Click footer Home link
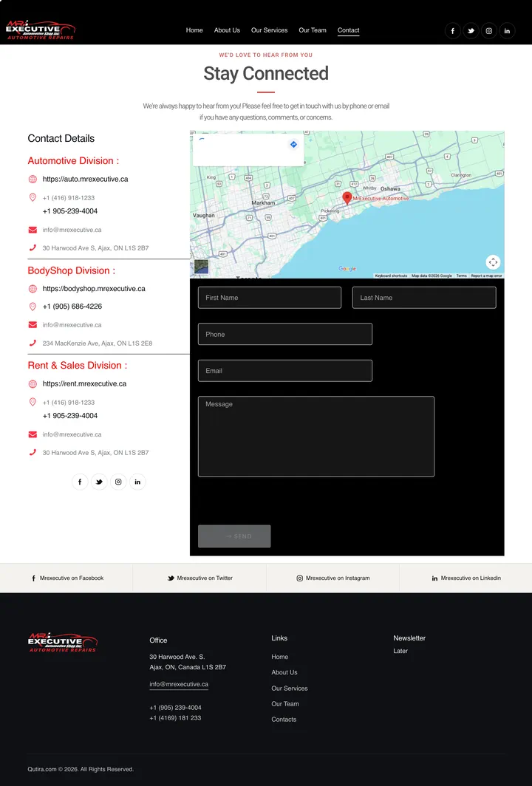This screenshot has width=532, height=786. tap(280, 657)
